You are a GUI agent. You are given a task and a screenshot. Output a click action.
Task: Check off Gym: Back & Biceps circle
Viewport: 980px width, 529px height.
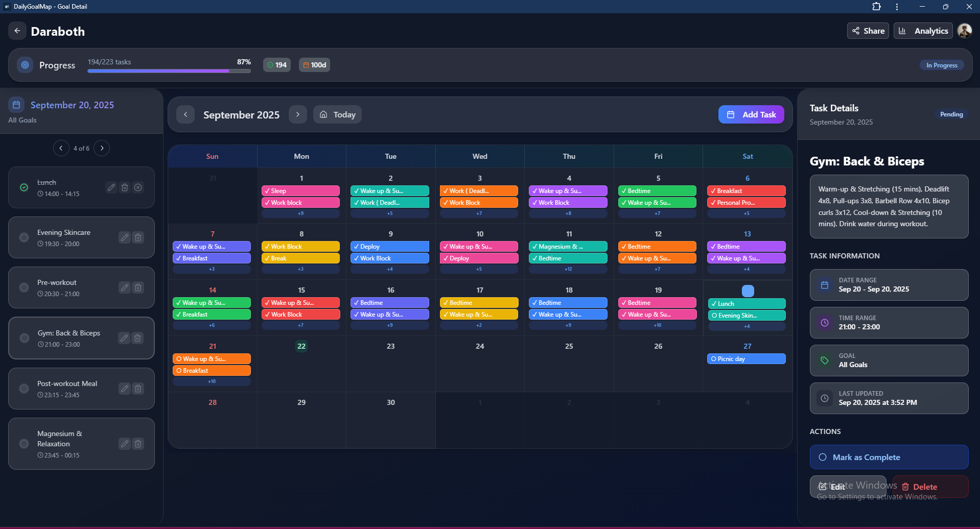click(24, 338)
